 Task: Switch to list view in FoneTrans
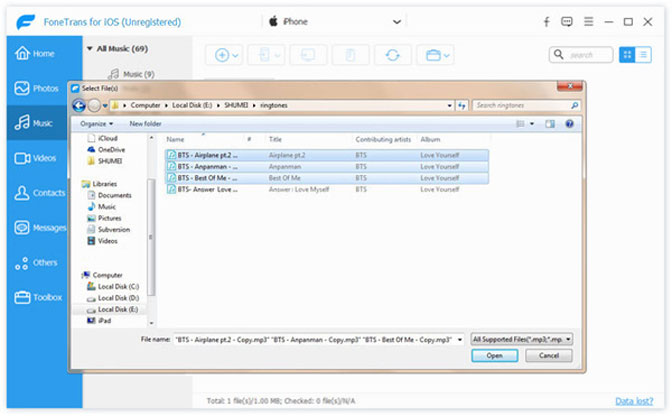coord(643,54)
